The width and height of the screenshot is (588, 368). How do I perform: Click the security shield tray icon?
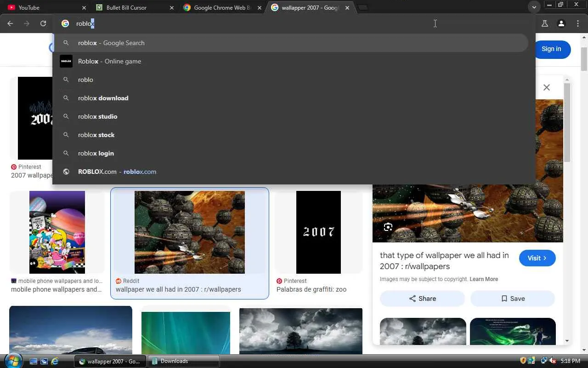point(523,361)
